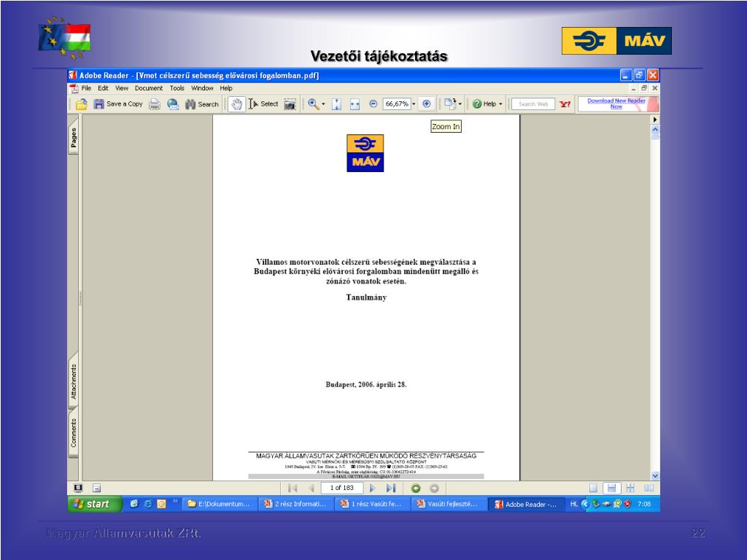Switch to Vasúti fejleszté... taskbar item
The width and height of the screenshot is (747, 560).
coord(449,504)
